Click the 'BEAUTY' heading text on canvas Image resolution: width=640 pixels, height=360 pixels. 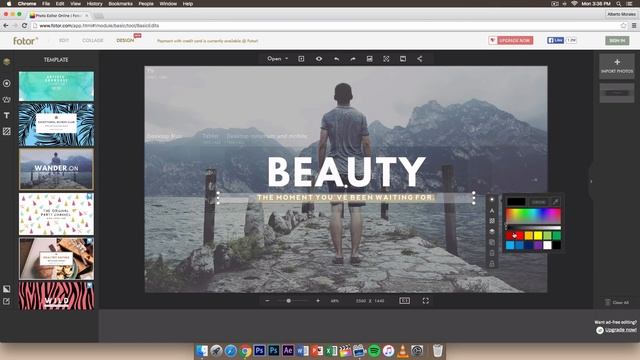[346, 172]
